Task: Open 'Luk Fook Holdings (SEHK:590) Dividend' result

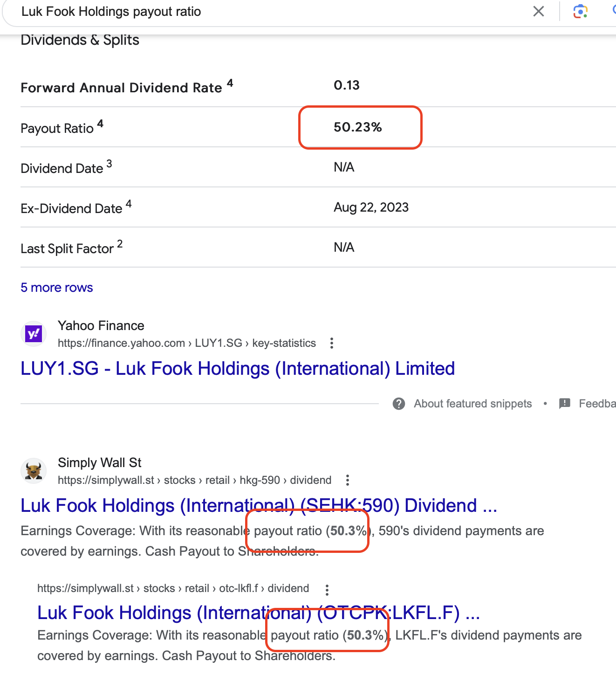Action: [x=259, y=506]
